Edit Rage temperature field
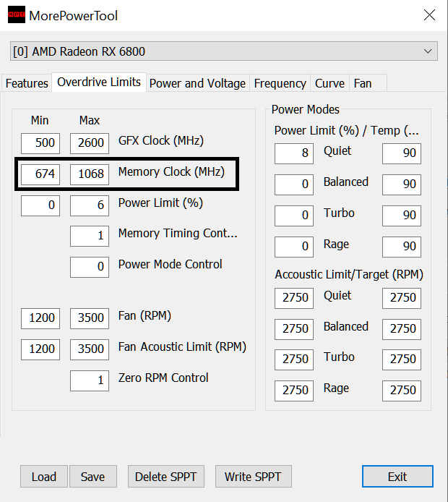Image resolution: width=448 pixels, height=502 pixels. click(x=402, y=247)
